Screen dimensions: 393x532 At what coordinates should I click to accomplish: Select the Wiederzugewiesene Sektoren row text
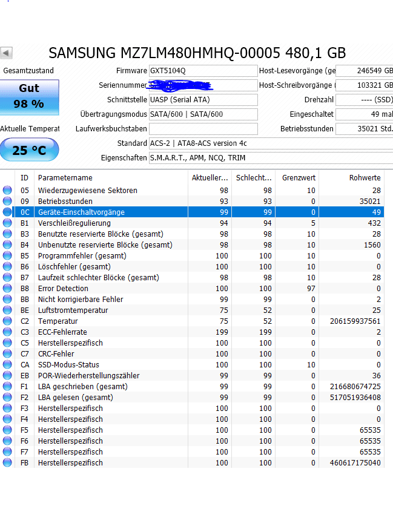tap(88, 190)
